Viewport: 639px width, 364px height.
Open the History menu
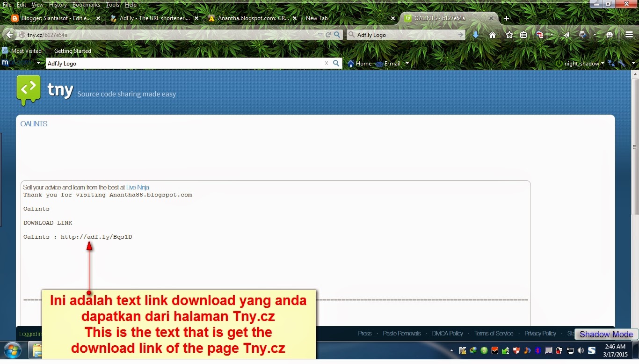click(x=58, y=5)
